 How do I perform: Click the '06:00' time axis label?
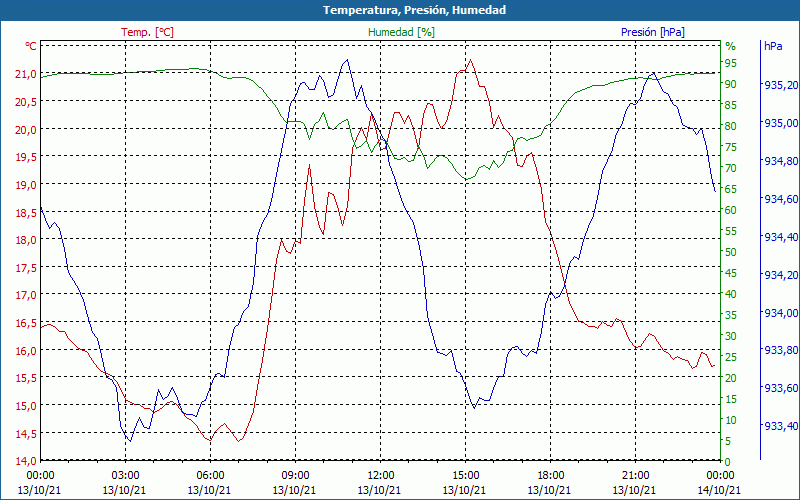point(210,476)
